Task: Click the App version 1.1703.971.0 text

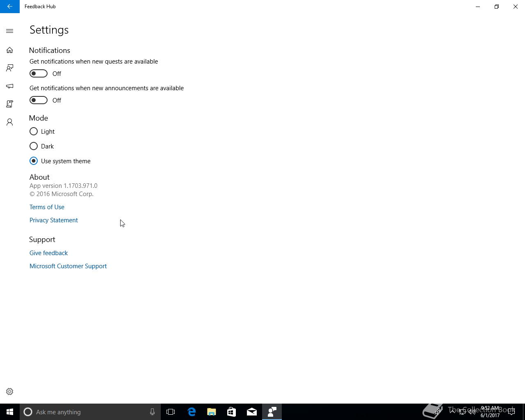Action: pyautogui.click(x=64, y=186)
